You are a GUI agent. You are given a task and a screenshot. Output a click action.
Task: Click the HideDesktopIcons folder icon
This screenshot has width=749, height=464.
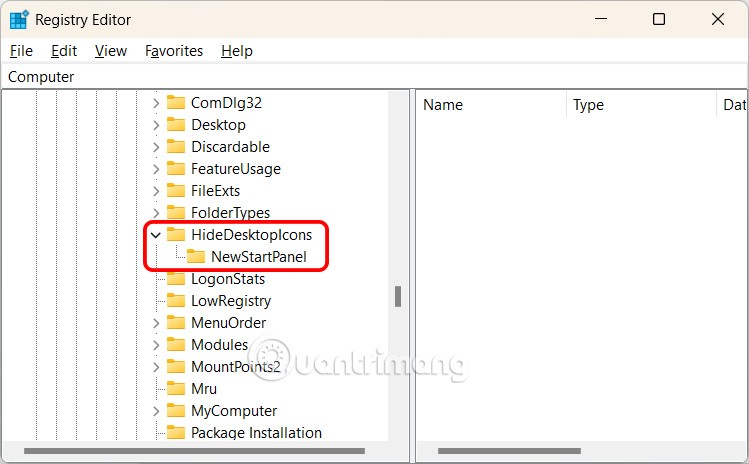(x=176, y=235)
